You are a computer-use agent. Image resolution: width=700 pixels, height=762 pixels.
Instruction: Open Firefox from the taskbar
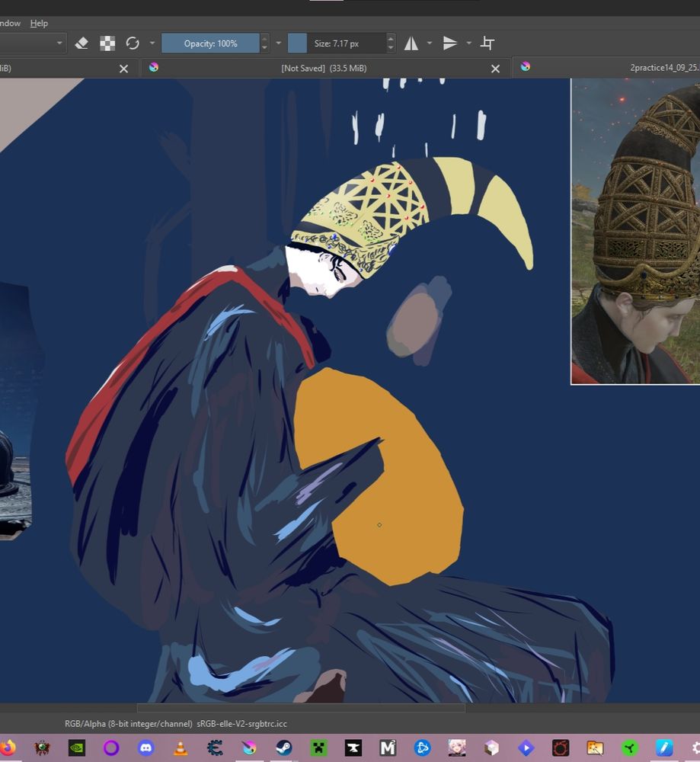(10, 747)
